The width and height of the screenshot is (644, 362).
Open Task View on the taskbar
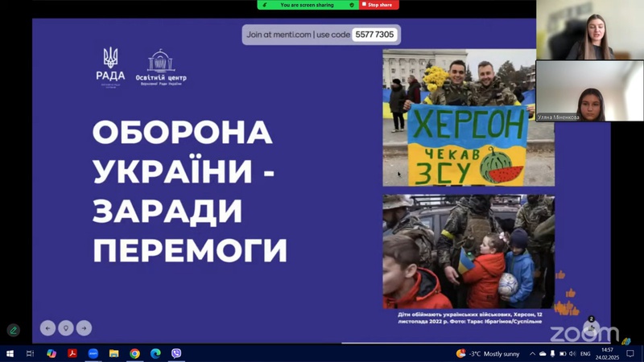point(31,353)
